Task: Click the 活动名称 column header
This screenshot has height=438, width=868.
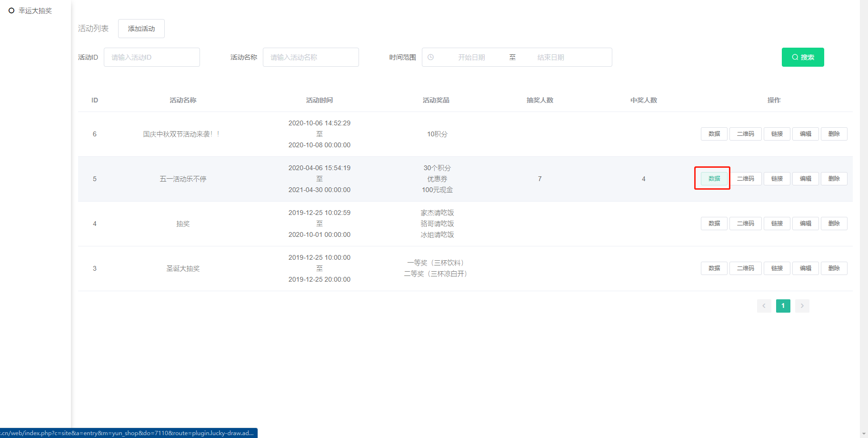Action: 183,100
